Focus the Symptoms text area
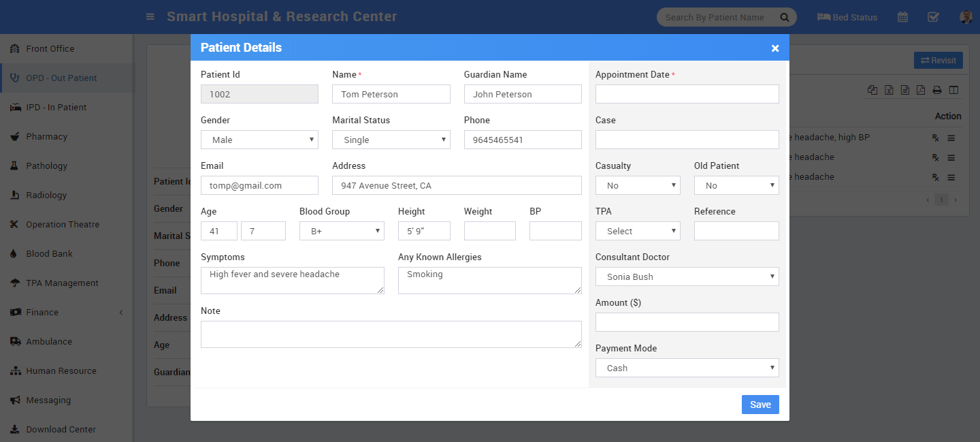980x442 pixels. (x=292, y=280)
